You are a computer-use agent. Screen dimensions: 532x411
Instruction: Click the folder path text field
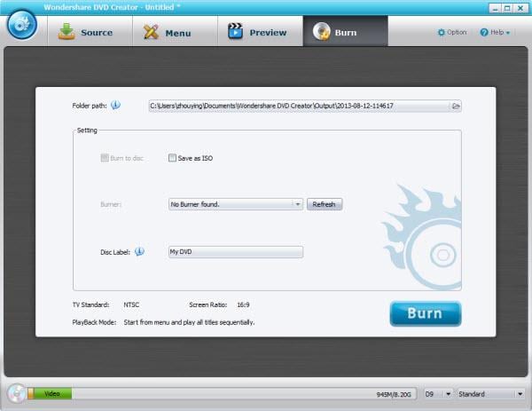coord(299,106)
